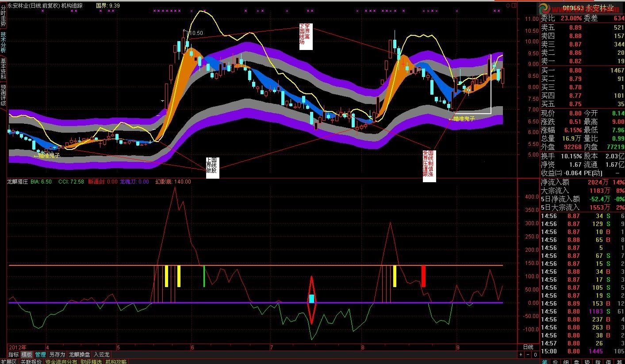Select the 模板 tab at the bottom
The width and height of the screenshot is (625, 364).
click(27, 355)
